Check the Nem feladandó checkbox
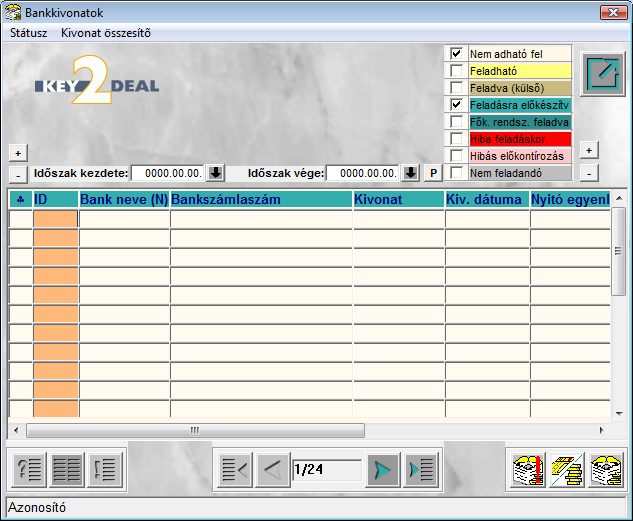 (x=456, y=173)
